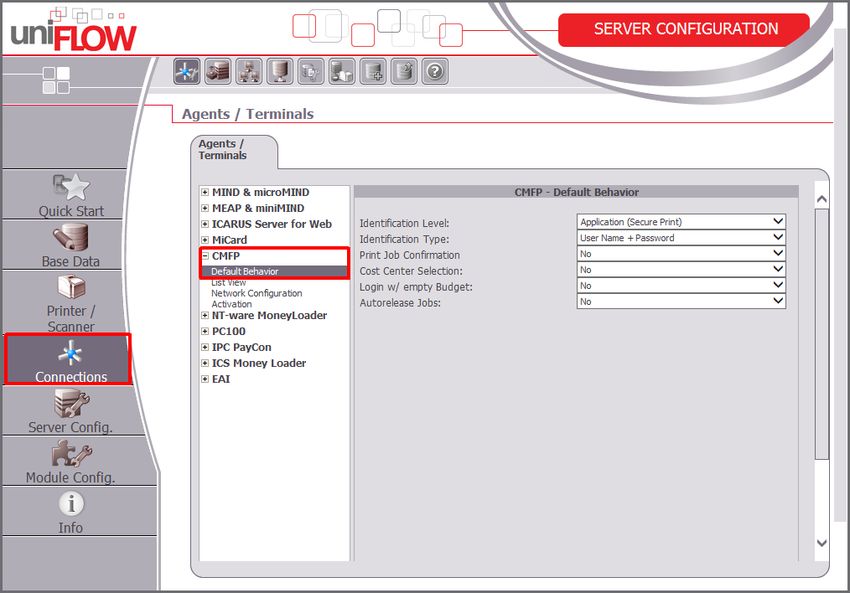
Task: Select List View under CMFP
Action: pos(228,283)
